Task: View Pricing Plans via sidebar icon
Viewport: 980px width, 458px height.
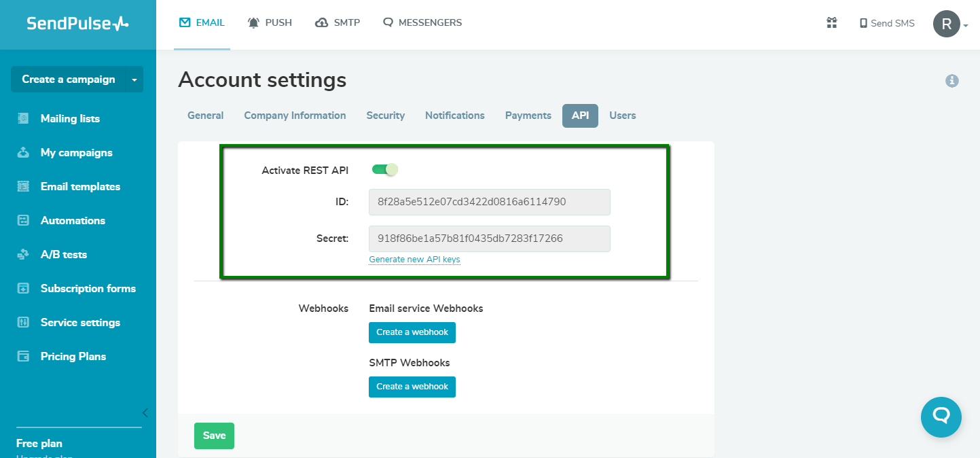Action: (73, 356)
